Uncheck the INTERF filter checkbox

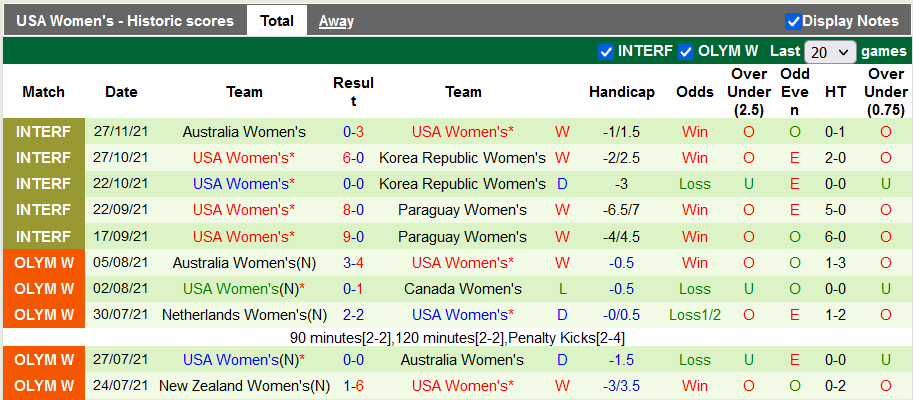[x=606, y=51]
